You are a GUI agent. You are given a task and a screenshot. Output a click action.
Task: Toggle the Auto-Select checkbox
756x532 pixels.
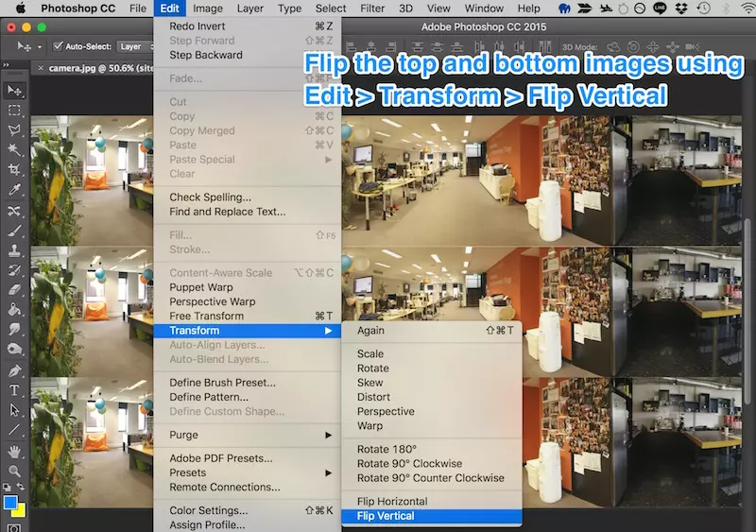coord(58,45)
